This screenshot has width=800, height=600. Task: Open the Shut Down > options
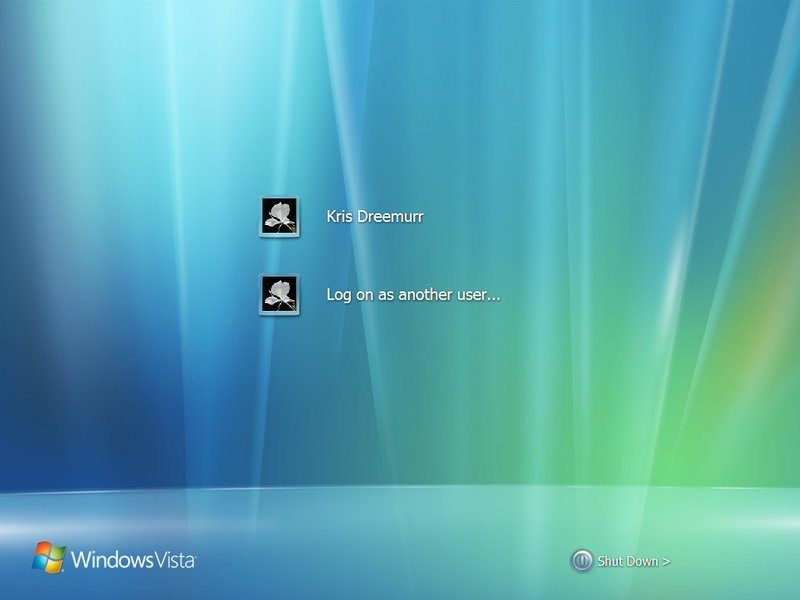pos(633,561)
